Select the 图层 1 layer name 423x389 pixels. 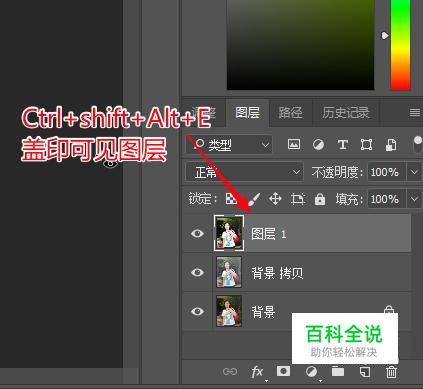pyautogui.click(x=269, y=234)
